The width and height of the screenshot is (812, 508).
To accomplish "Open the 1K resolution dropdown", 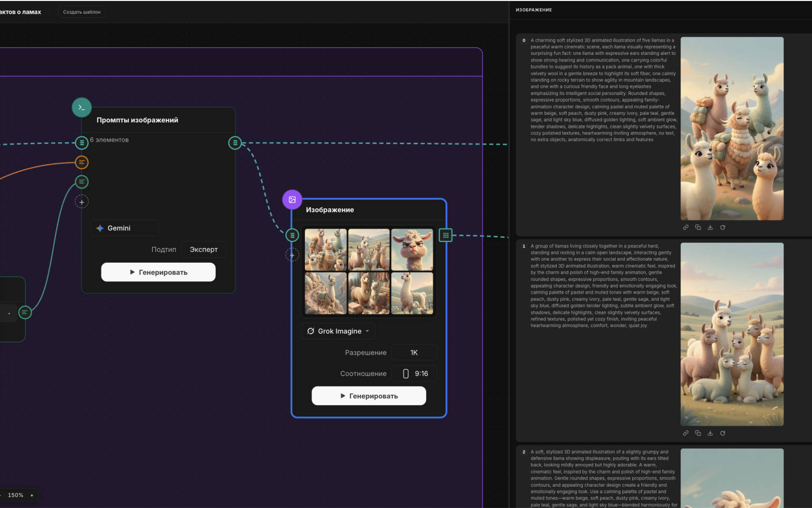I will 414,353.
